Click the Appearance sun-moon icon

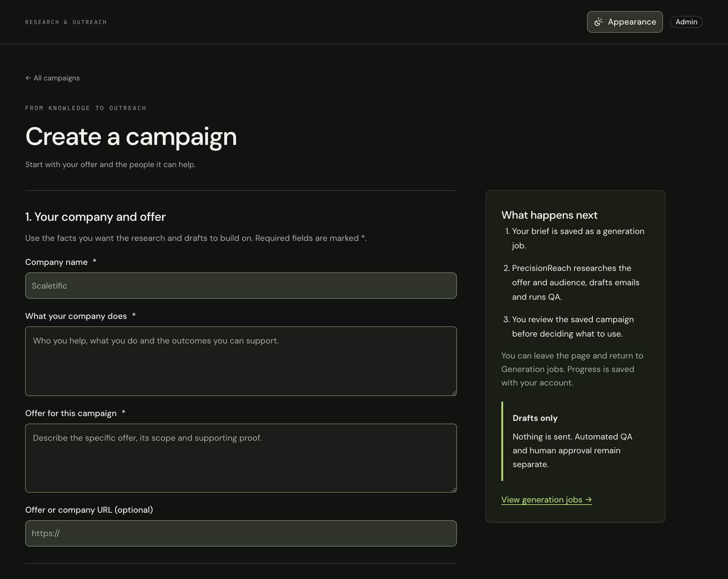click(598, 22)
